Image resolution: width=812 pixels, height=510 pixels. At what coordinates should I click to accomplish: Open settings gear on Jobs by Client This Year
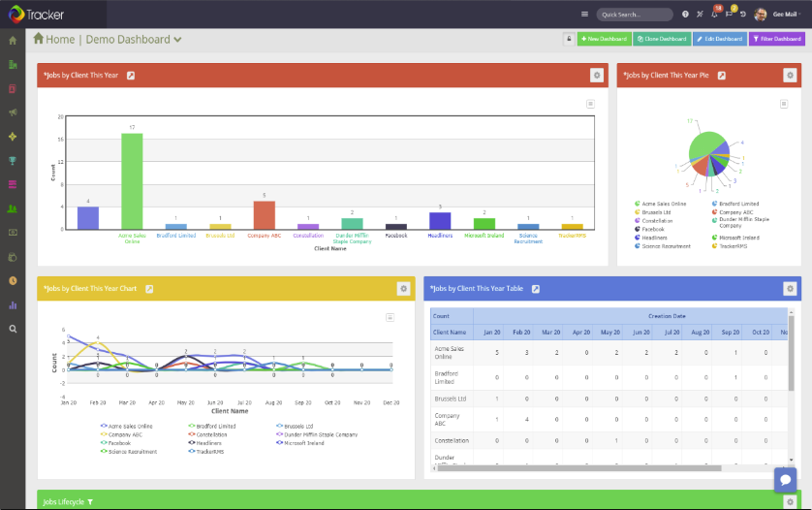point(597,76)
